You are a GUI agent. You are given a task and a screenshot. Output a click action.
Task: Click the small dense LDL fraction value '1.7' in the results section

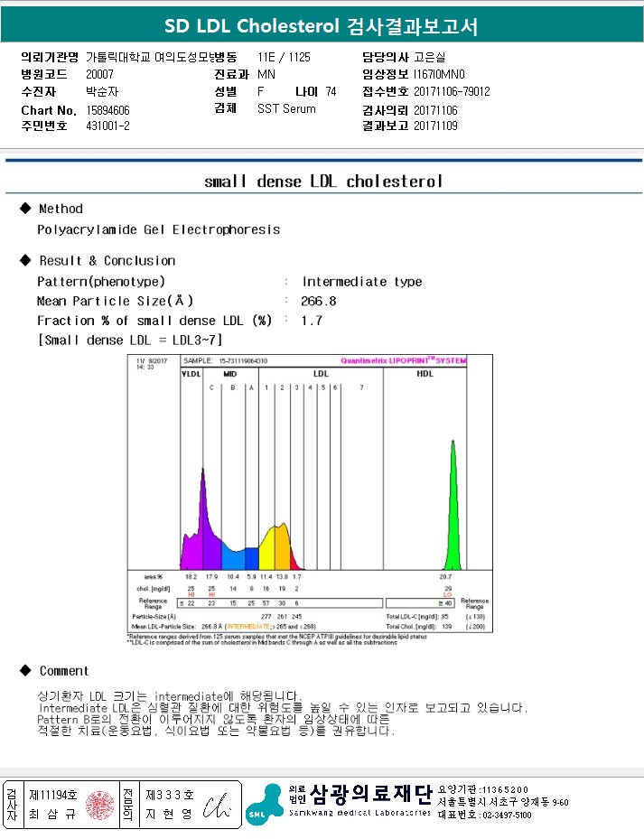click(312, 321)
